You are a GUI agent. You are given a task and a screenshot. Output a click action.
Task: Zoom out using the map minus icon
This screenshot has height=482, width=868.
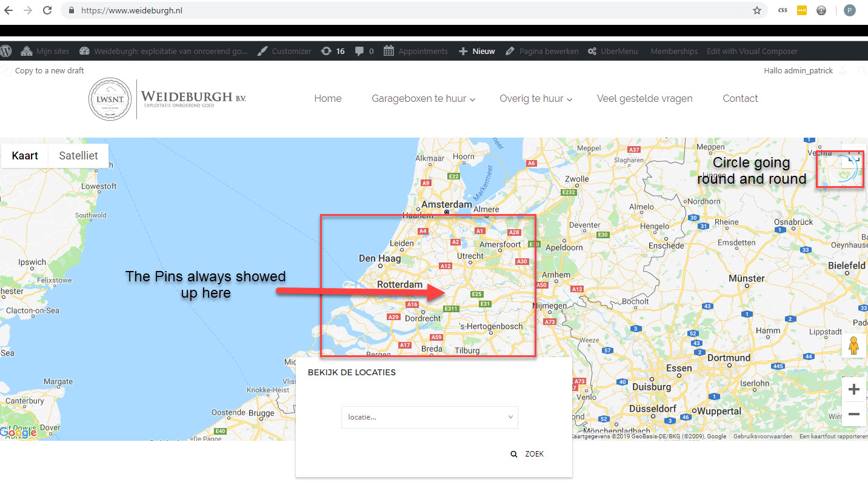[854, 414]
